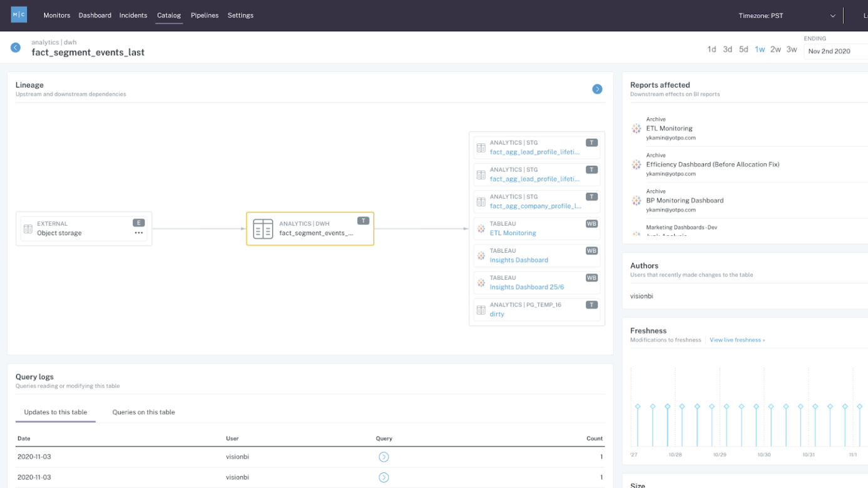This screenshot has width=868, height=488.
Task: Open the Settings menu
Action: tap(240, 15)
